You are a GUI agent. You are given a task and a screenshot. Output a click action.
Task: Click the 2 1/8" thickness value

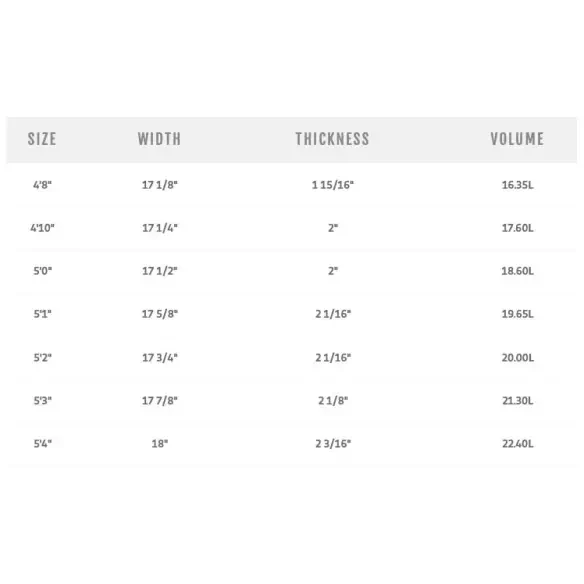click(x=333, y=401)
